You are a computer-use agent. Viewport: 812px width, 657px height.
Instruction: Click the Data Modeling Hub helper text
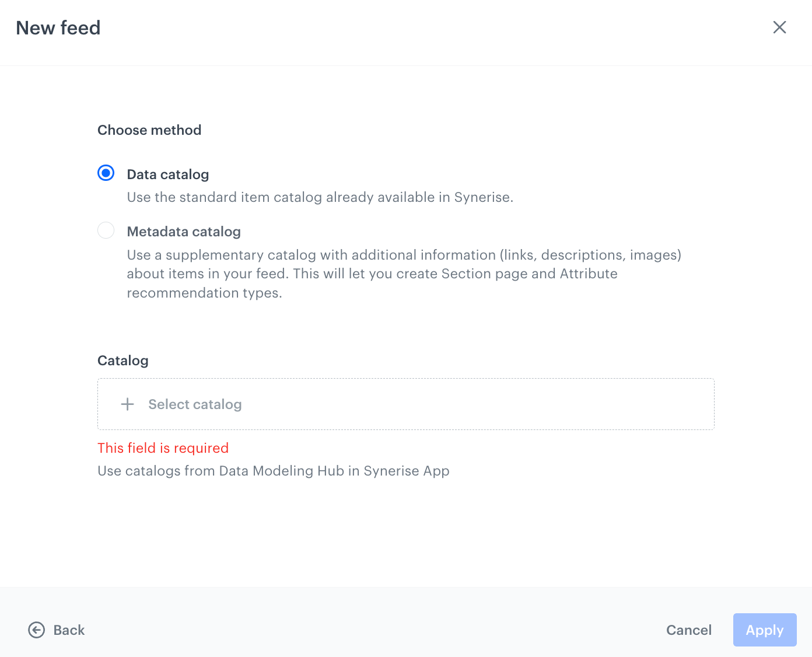pos(274,471)
